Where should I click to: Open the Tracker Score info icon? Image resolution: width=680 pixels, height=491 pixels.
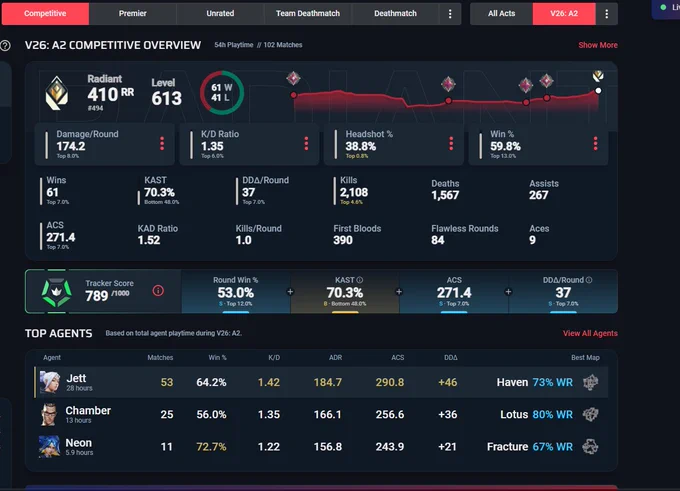(x=158, y=291)
